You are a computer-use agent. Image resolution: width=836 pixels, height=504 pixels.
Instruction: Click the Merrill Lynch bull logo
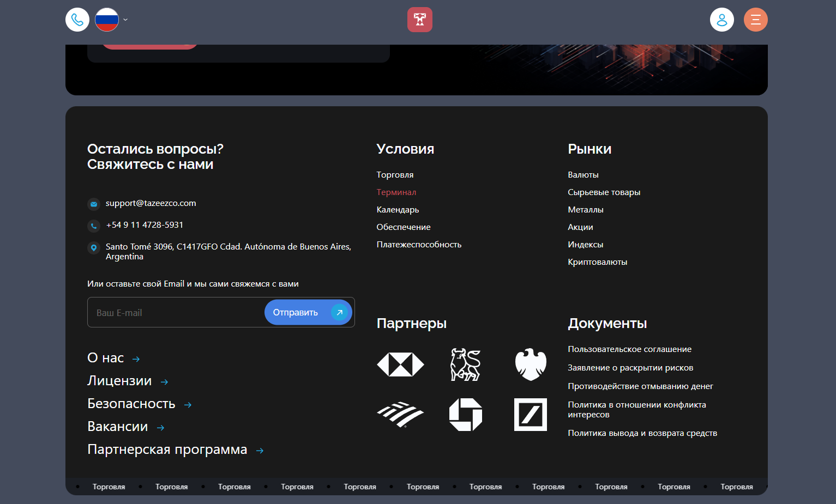pyautogui.click(x=466, y=365)
